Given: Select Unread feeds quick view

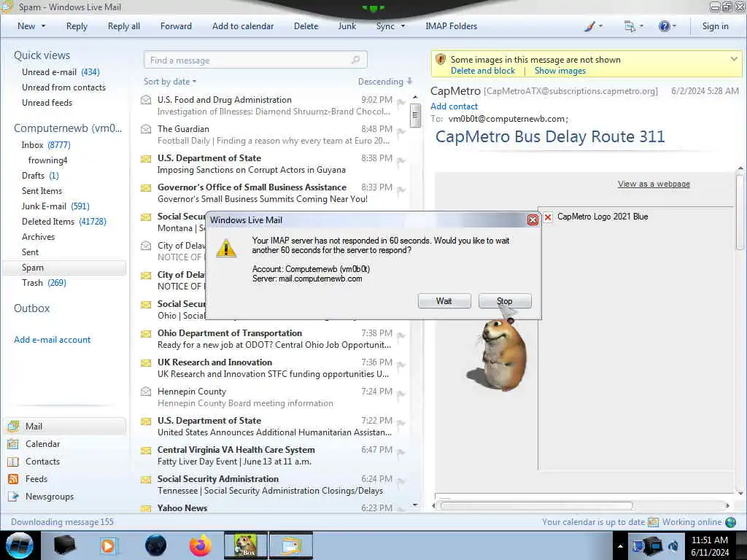Looking at the screenshot, I should point(47,102).
